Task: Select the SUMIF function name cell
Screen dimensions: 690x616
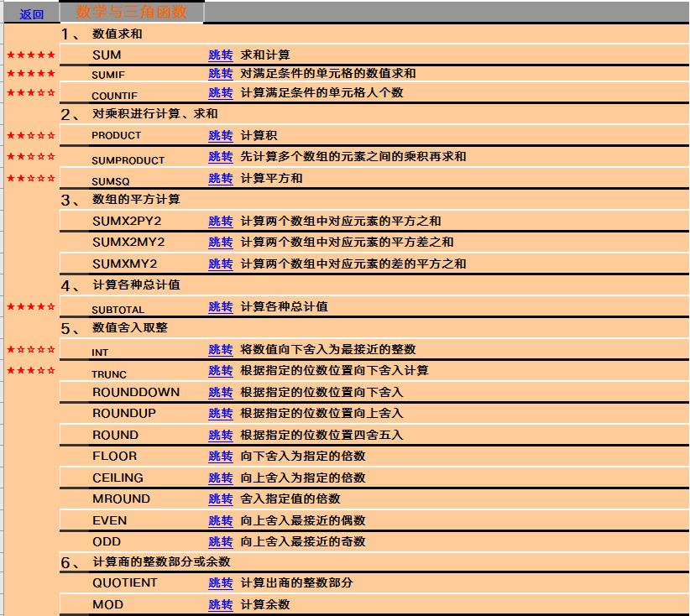Action: click(x=108, y=75)
